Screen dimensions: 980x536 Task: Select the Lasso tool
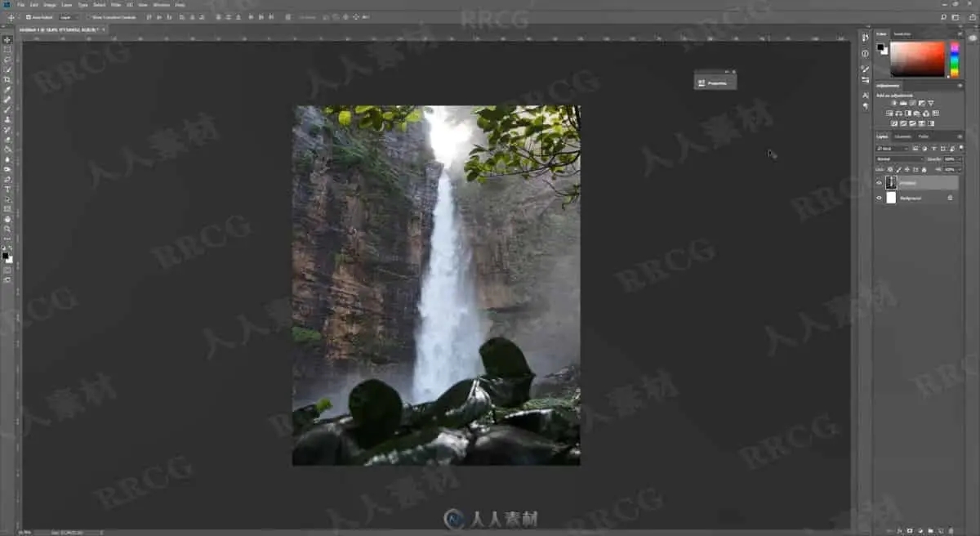coord(7,59)
